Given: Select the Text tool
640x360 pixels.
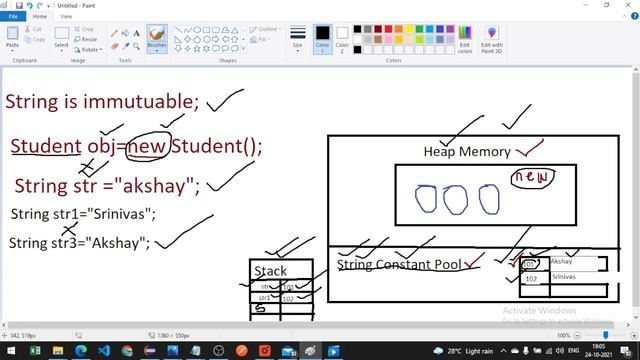Looking at the screenshot, I should pos(136,33).
